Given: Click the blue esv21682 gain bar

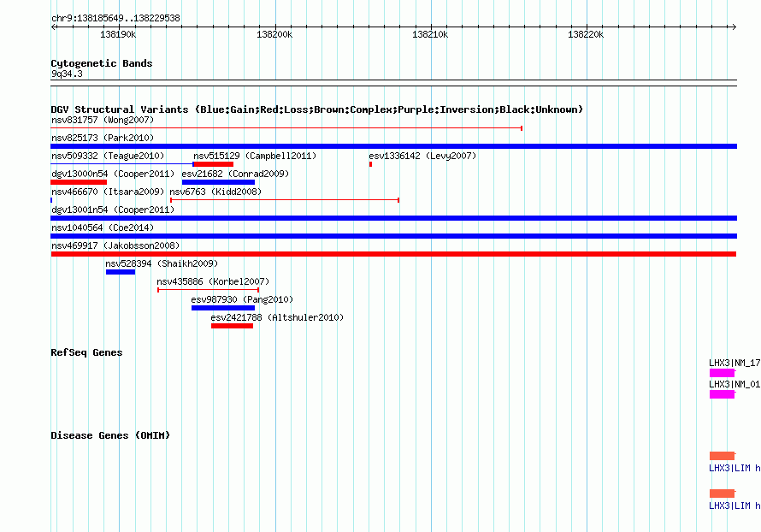Looking at the screenshot, I should click(218, 182).
